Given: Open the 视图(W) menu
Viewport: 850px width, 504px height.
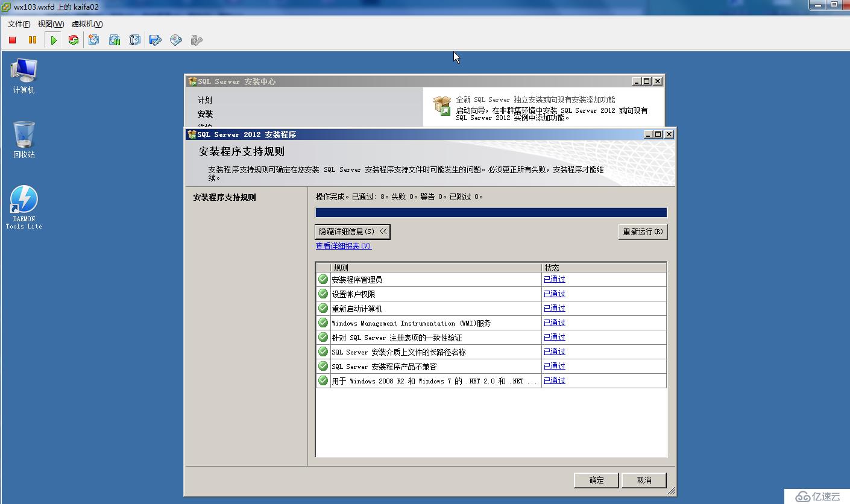Looking at the screenshot, I should [x=51, y=24].
